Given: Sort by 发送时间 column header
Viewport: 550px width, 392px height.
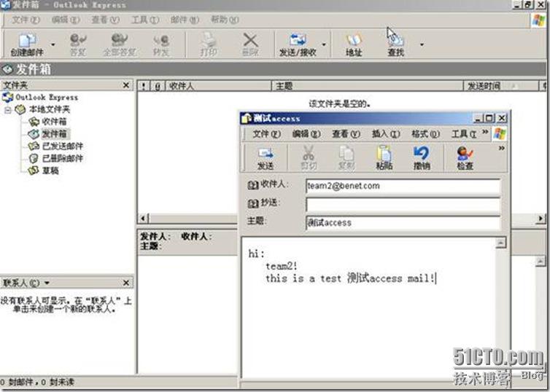Looking at the screenshot, I should (x=501, y=86).
